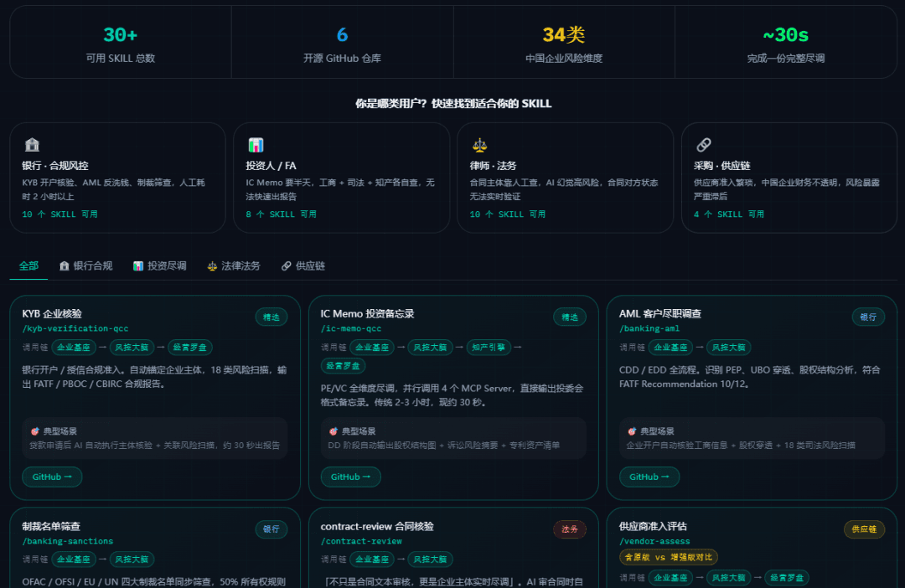
Task: Click the scales icon in 律师·法务 card
Action: coord(479,144)
